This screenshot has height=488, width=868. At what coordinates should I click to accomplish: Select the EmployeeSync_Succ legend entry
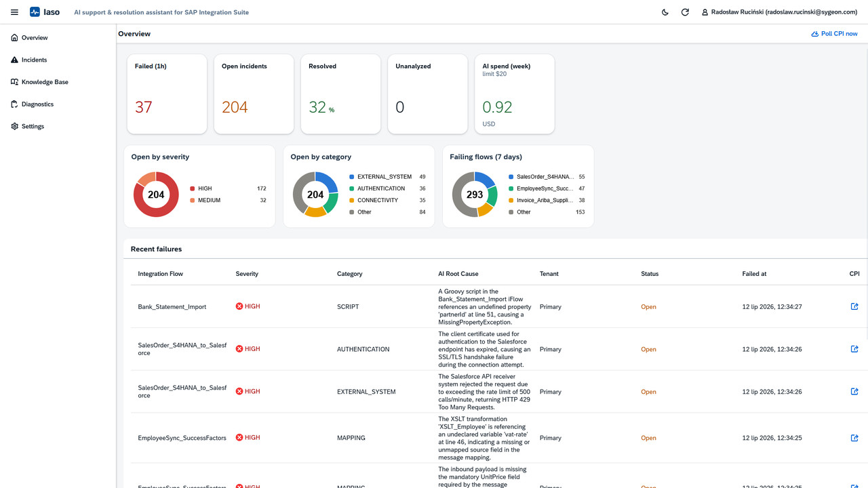545,188
